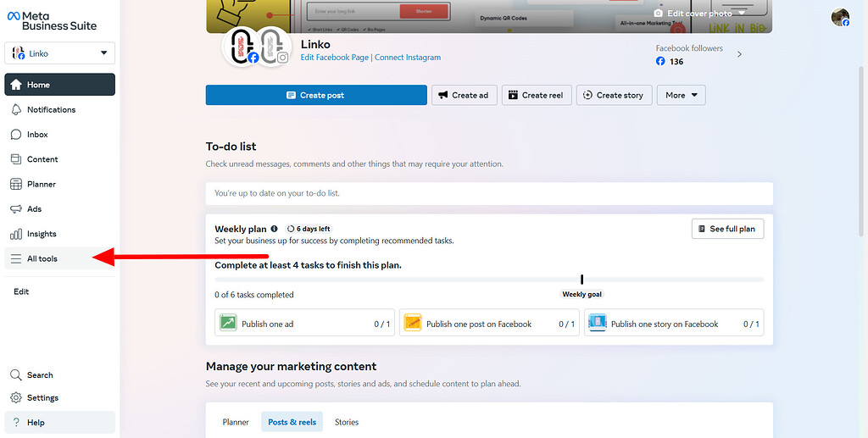
Task: Open Ads in sidebar
Action: coord(60,209)
